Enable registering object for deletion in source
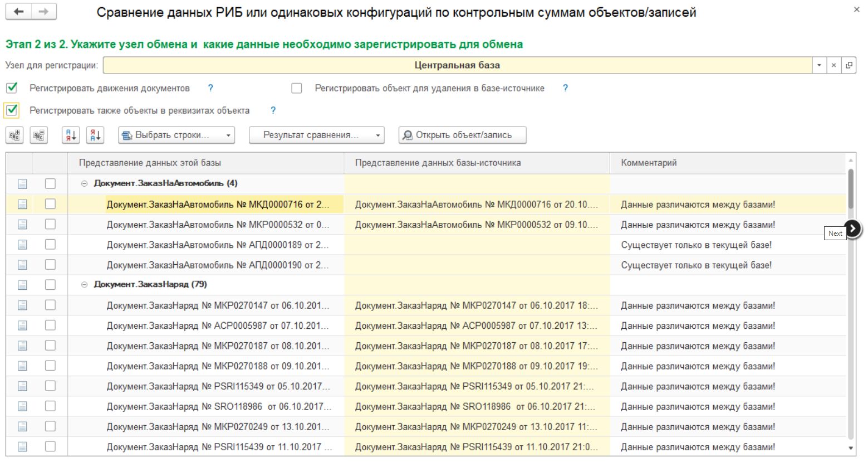The height and width of the screenshot is (462, 868). point(297,88)
